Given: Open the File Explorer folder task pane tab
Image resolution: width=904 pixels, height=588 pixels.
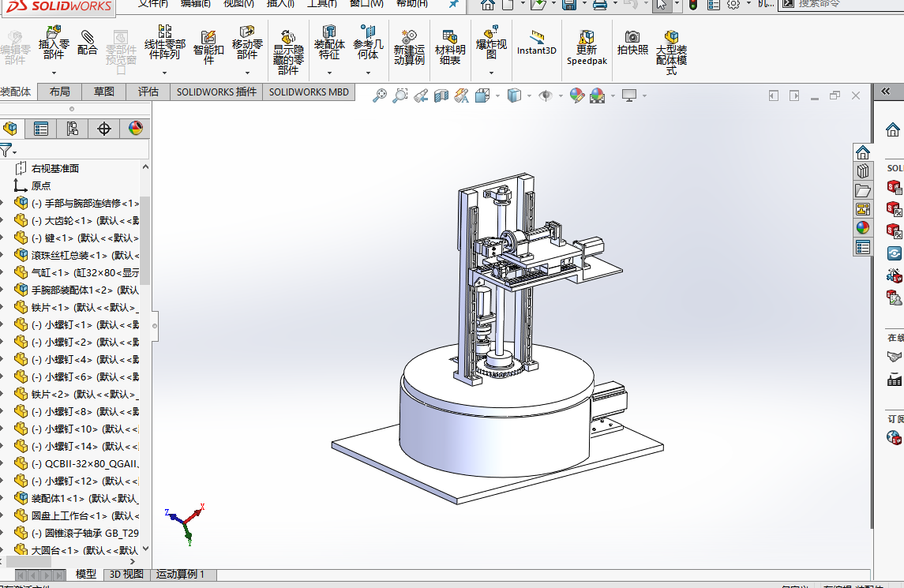Looking at the screenshot, I should 862,190.
